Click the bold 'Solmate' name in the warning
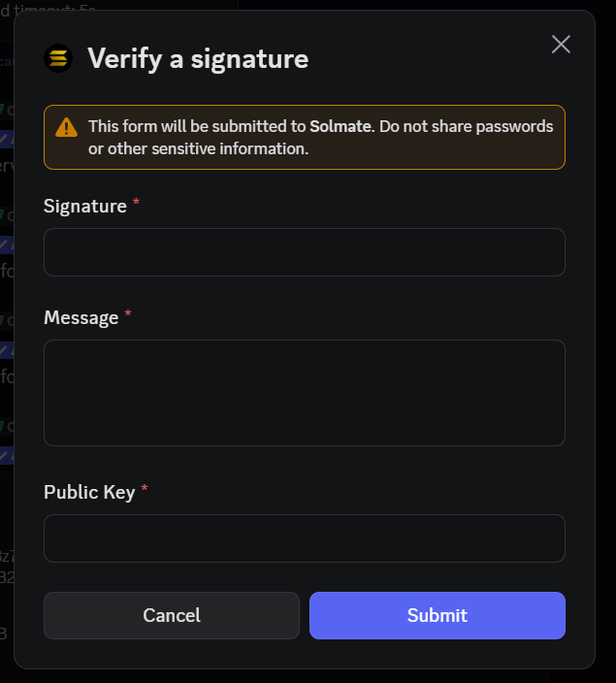The height and width of the screenshot is (683, 616). click(x=340, y=126)
